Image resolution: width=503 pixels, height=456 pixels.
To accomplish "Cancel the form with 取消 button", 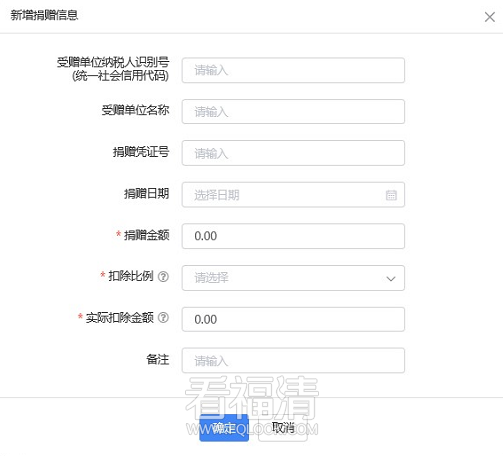I will tap(283, 428).
